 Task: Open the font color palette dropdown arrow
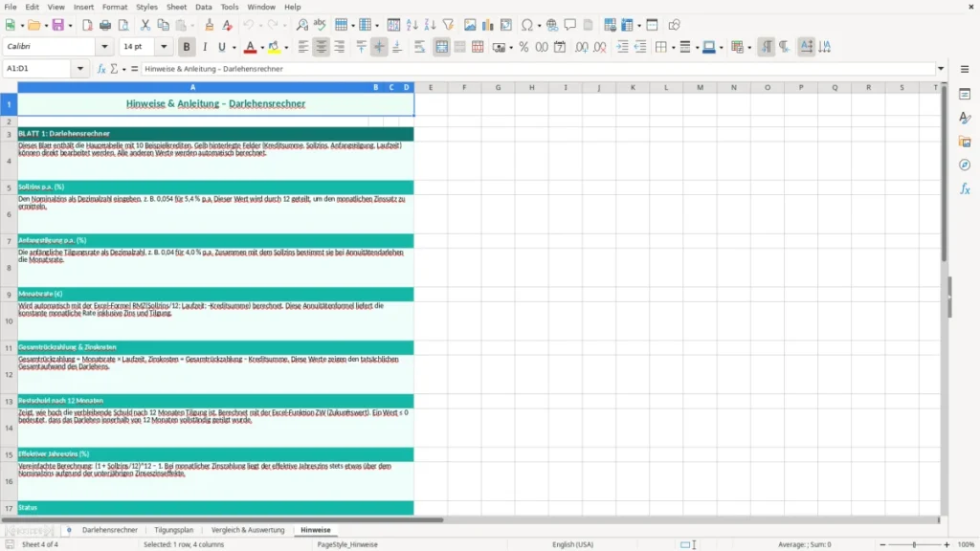tap(262, 48)
